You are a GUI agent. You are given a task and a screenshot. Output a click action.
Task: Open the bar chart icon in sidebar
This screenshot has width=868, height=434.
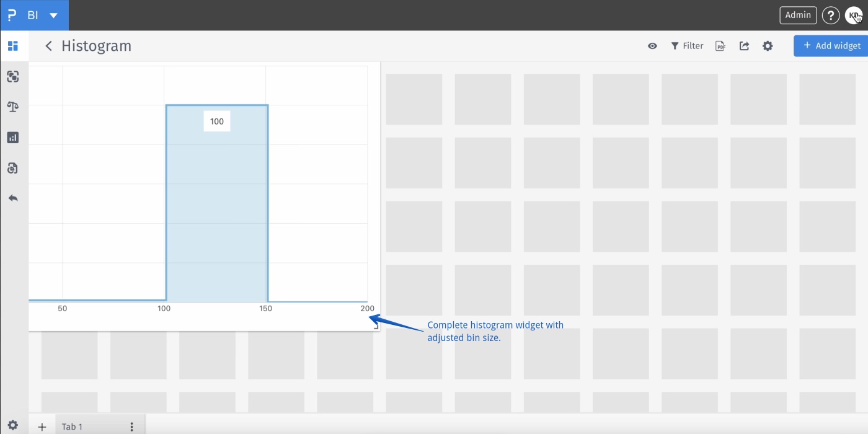click(x=13, y=138)
